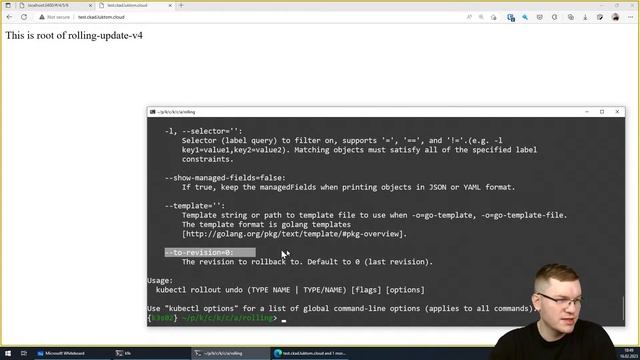Go back in the browser

(x=9, y=17)
